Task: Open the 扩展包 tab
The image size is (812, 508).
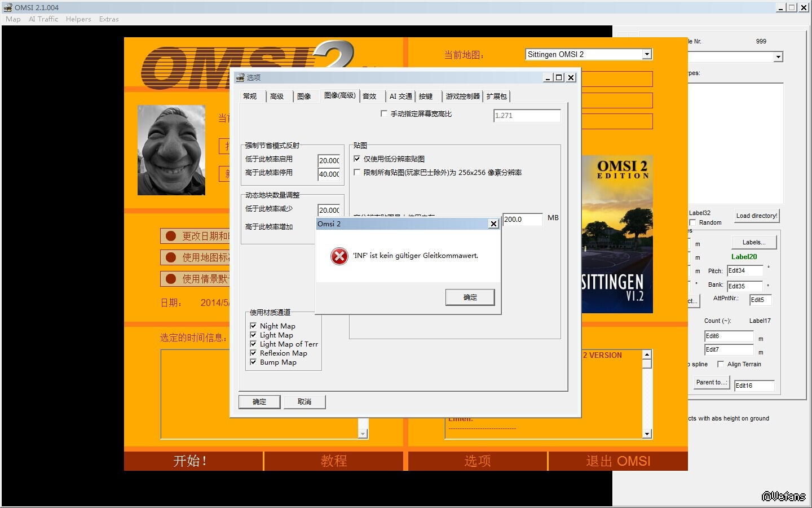Action: pyautogui.click(x=497, y=97)
